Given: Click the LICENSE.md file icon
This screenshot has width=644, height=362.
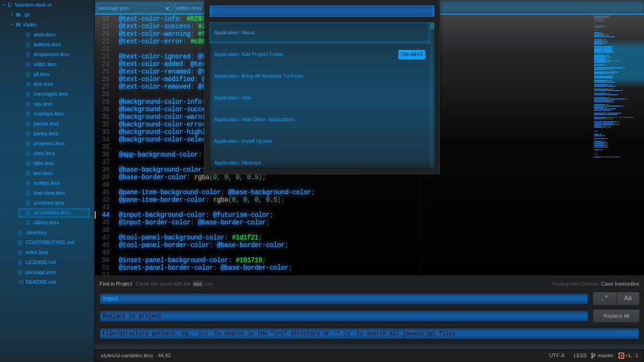Looking at the screenshot, I should pos(21,262).
